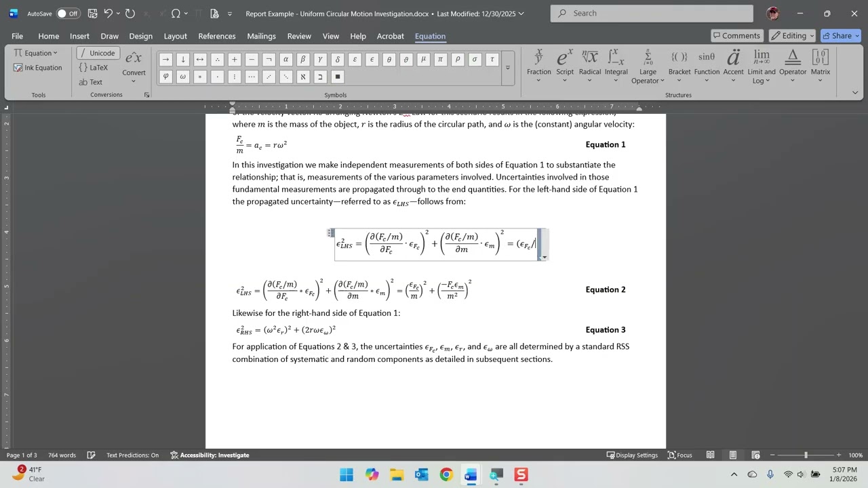This screenshot has height=488, width=868.
Task: Click the Search box in title bar
Action: pos(652,14)
